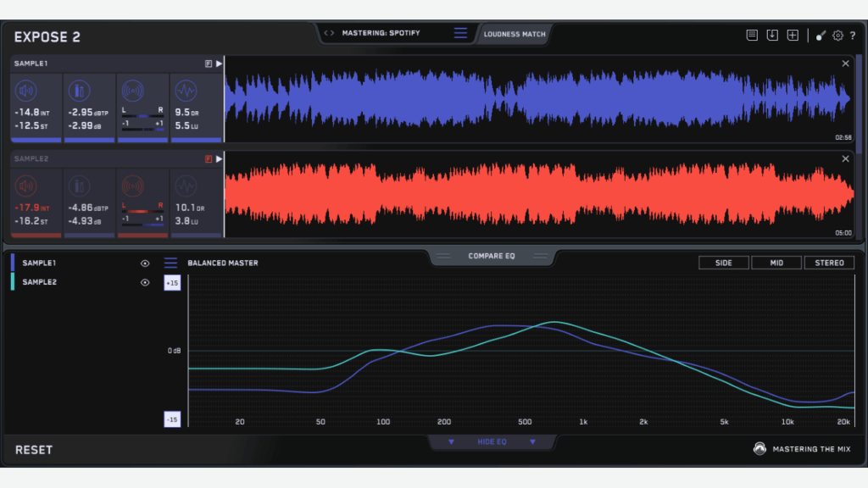Play SAMPLE2 audio track

point(220,158)
